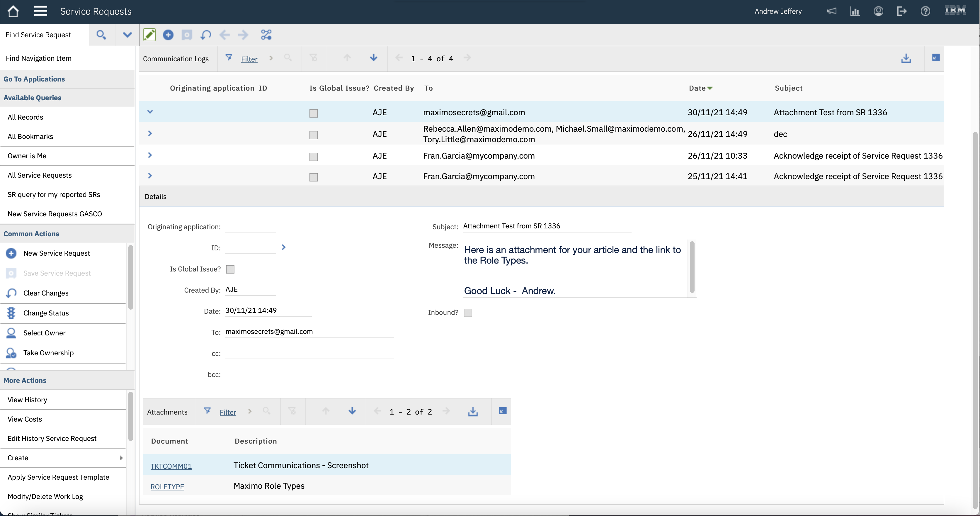This screenshot has height=516, width=980.
Task: Click the bulletin board megaphone icon
Action: coord(832,11)
